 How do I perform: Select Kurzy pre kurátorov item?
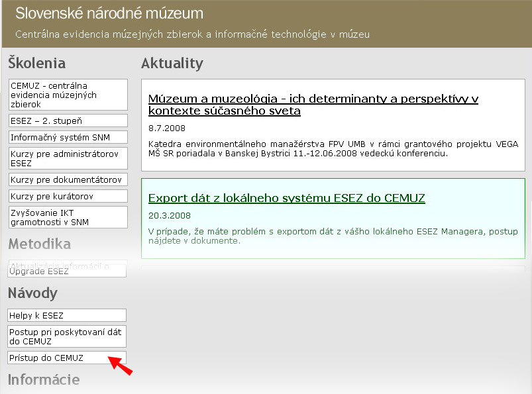(68, 196)
